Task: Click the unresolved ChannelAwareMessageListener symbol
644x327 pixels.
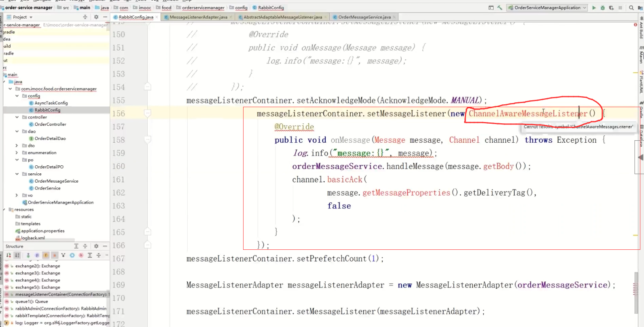Action: [528, 114]
